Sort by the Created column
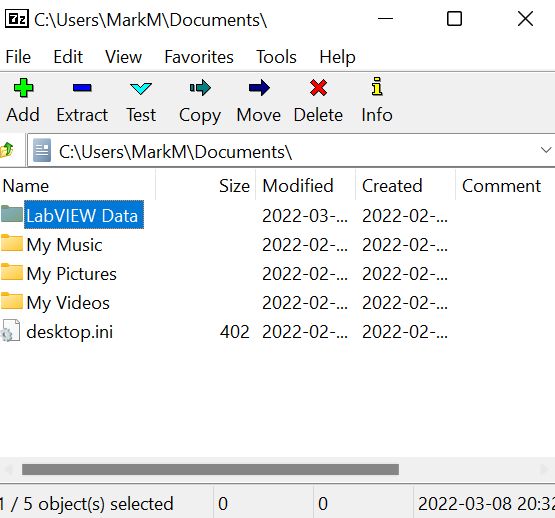The width and height of the screenshot is (555, 518). tap(405, 186)
